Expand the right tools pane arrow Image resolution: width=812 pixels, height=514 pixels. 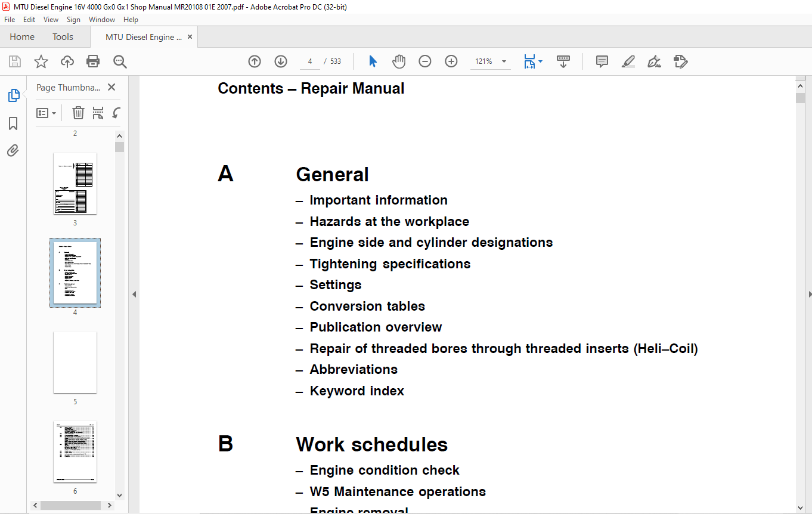coord(809,294)
